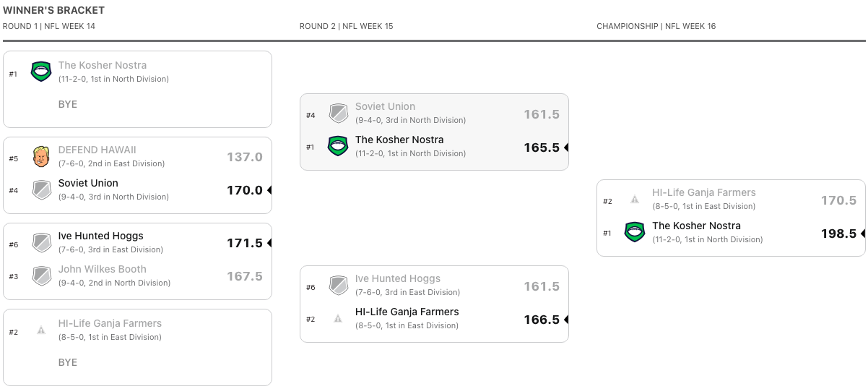Click DEFEND HAWAII cartoon face avatar

(41, 157)
